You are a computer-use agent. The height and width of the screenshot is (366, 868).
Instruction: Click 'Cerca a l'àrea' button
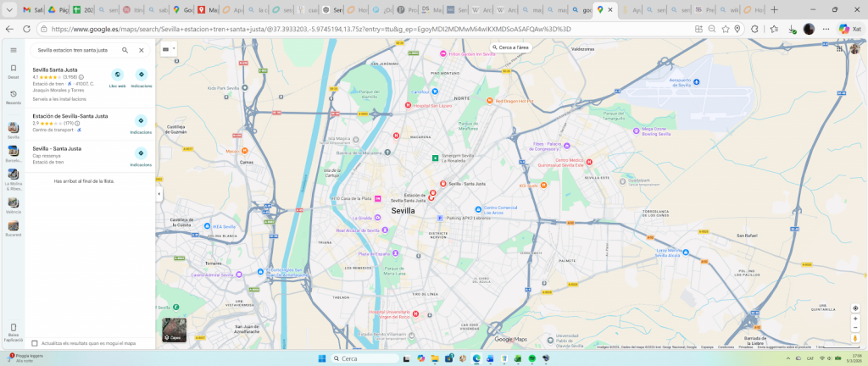click(512, 47)
